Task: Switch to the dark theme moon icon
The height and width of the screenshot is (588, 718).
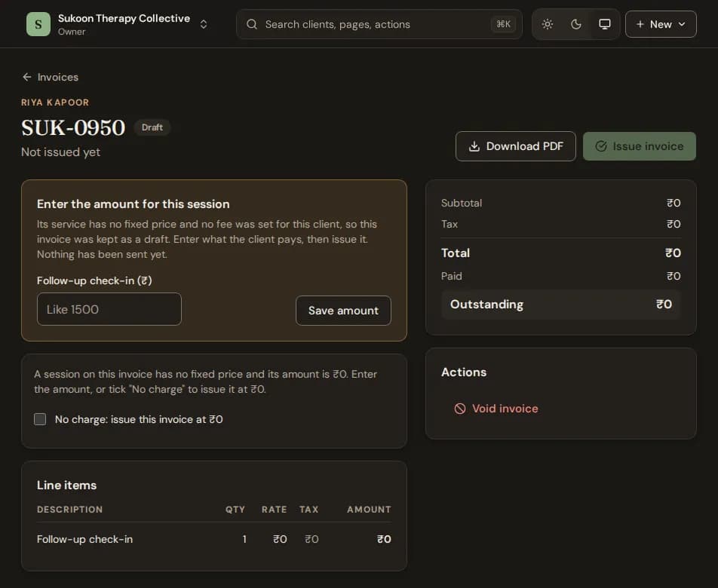Action: (x=576, y=24)
